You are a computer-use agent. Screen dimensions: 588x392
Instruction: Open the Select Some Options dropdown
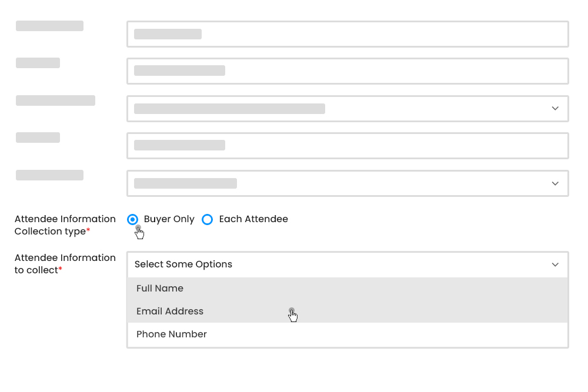347,264
